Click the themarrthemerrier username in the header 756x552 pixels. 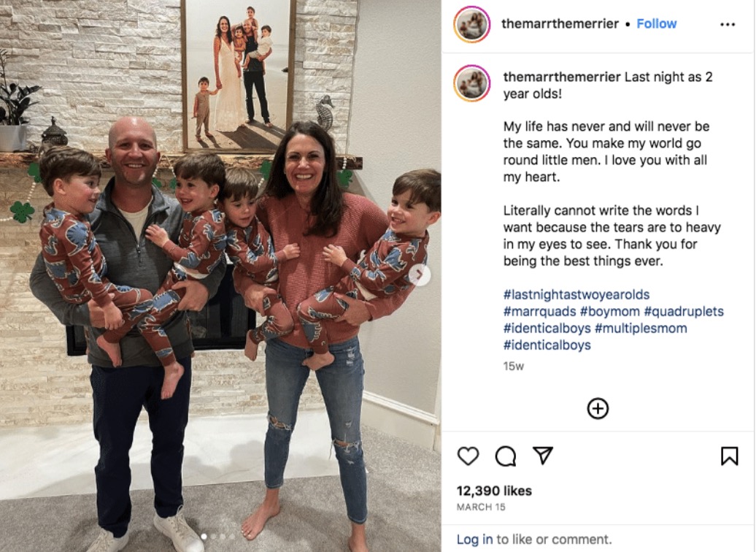pyautogui.click(x=560, y=23)
